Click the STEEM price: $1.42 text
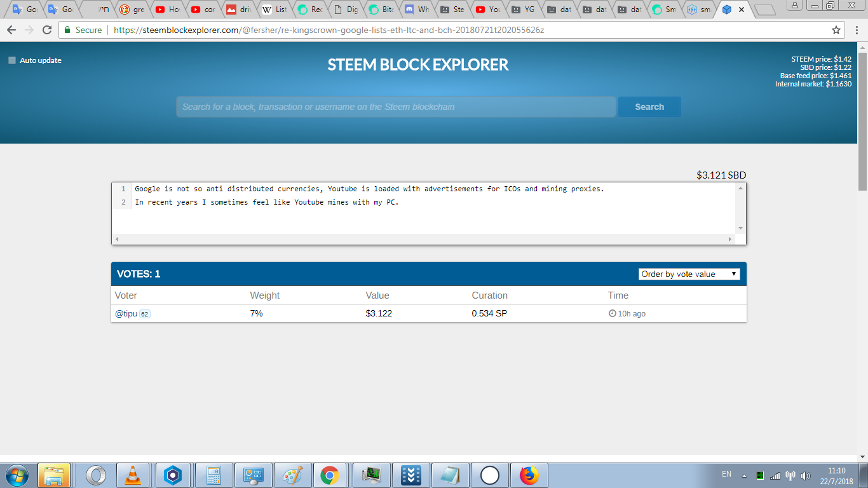 tap(821, 59)
